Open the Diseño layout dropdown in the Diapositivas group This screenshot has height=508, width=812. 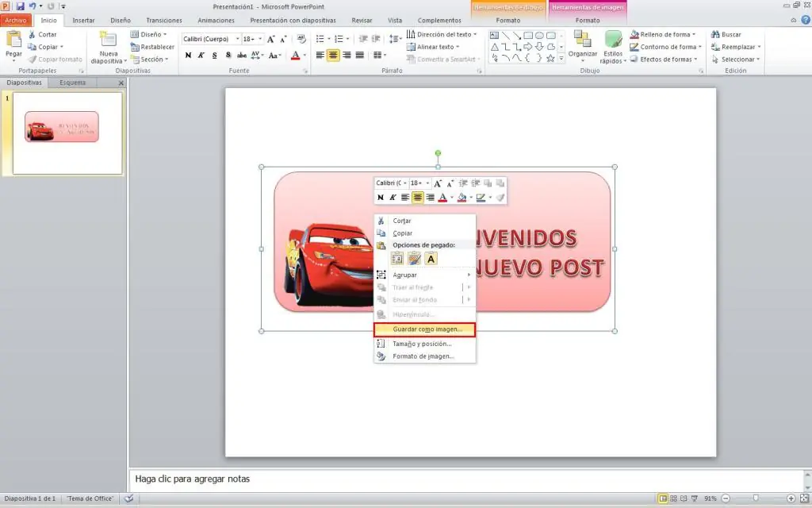point(149,34)
